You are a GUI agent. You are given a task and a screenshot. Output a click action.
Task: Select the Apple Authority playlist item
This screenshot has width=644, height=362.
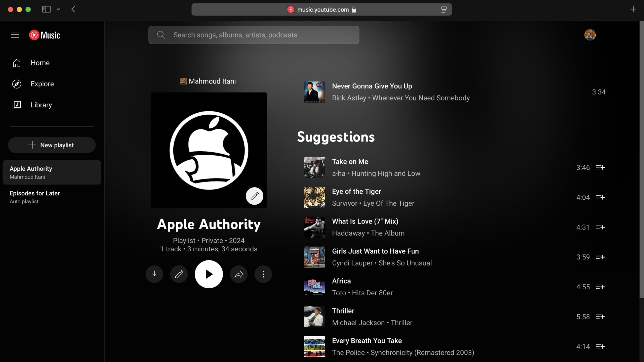click(x=52, y=172)
